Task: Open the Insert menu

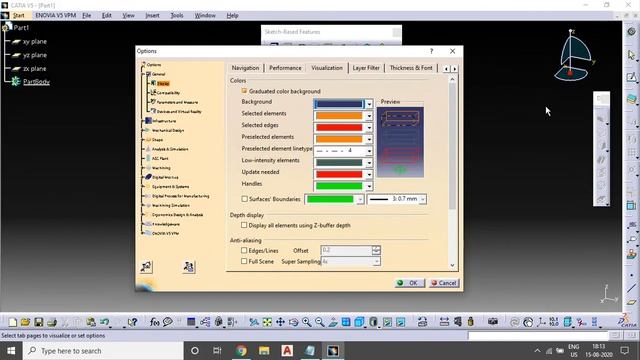Action: (152, 16)
